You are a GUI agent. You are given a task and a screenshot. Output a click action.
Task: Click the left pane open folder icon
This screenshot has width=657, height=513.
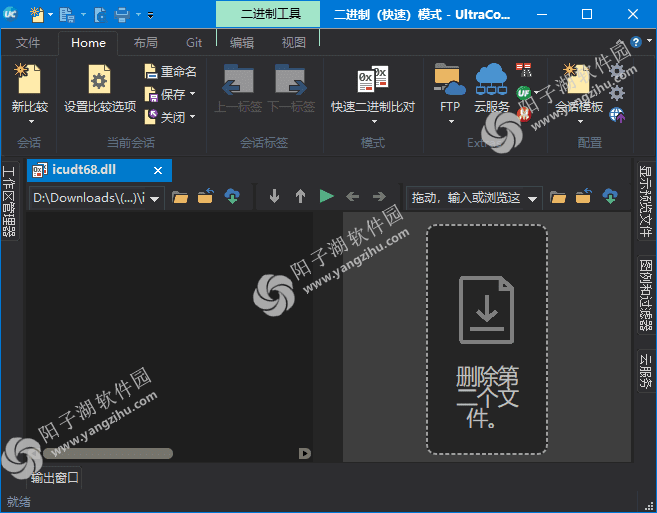180,197
